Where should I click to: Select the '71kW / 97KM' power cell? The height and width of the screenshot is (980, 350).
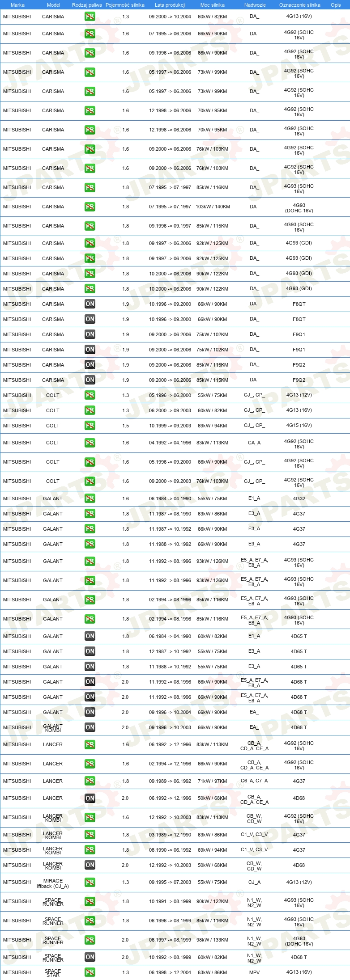point(213,781)
